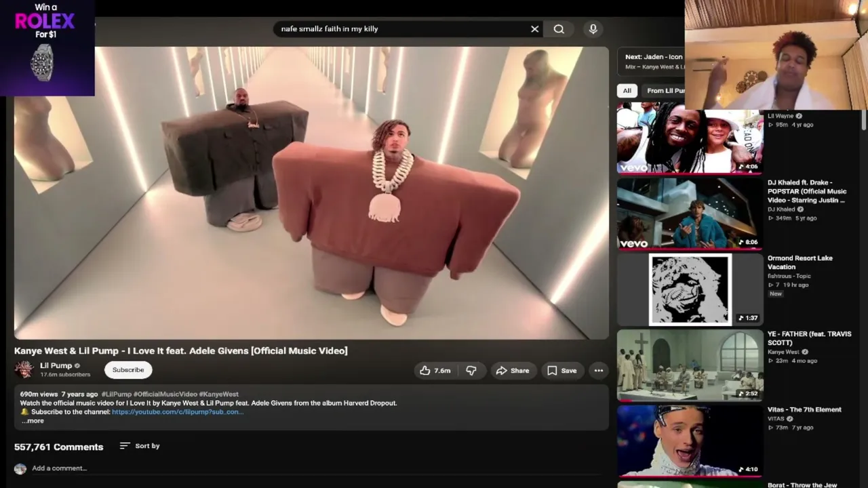Play the Ormond Resort Lake Vacation thumbnail
This screenshot has width=868, height=488.
coord(690,289)
